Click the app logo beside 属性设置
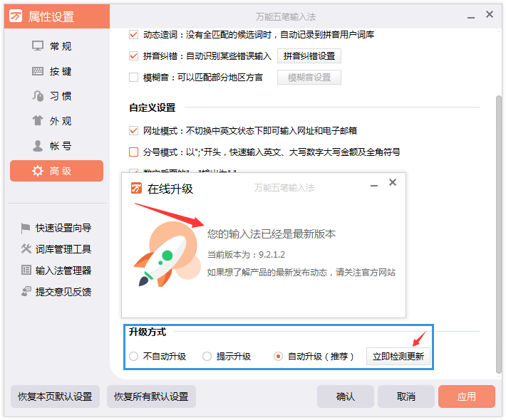Screen dimensions: 506x420 (x=16, y=16)
